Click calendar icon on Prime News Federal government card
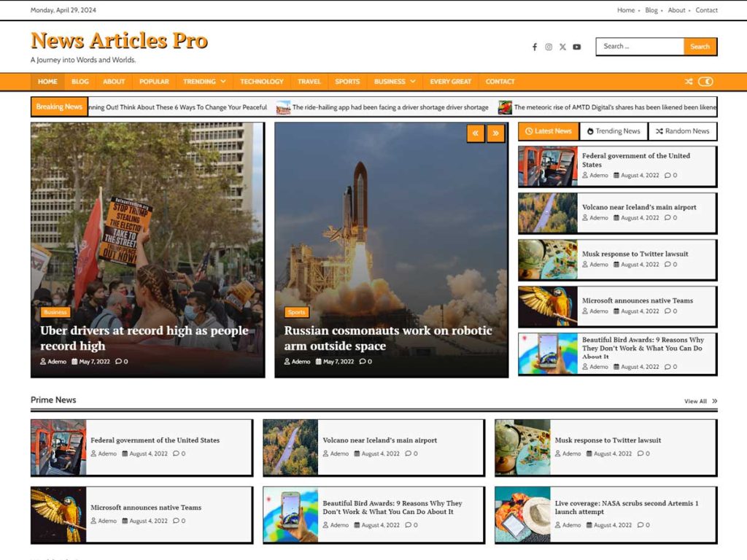 (125, 454)
